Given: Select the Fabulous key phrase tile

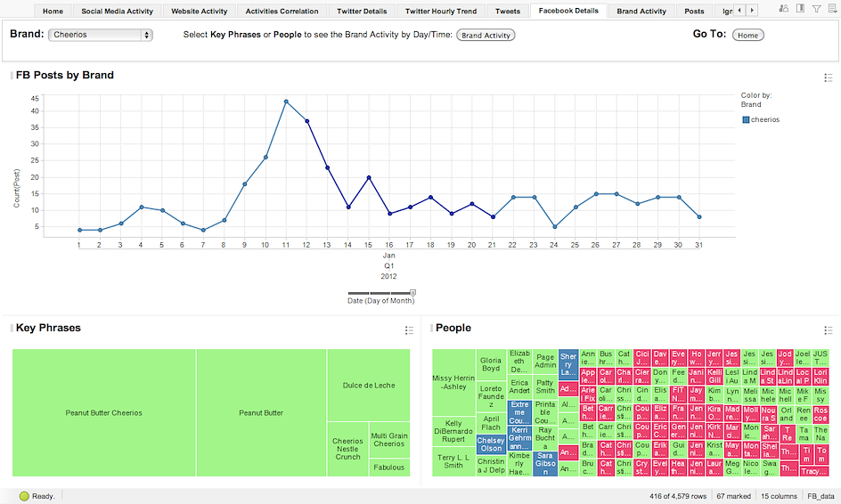Looking at the screenshot, I should pos(389,467).
